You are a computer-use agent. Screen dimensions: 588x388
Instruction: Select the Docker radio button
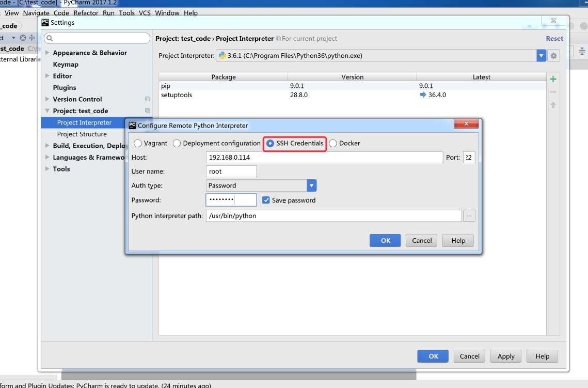[x=332, y=143]
